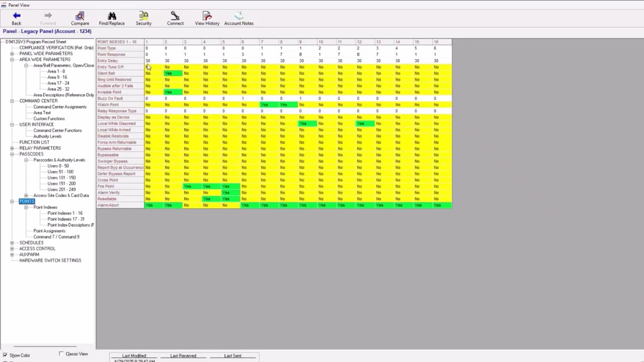Click green Yes cell in Silent Bell row

173,73
